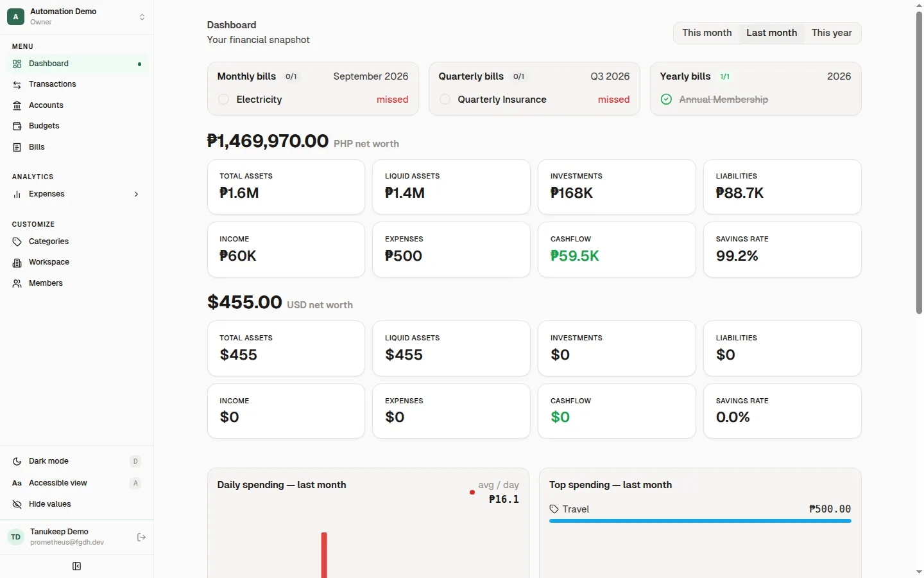The width and height of the screenshot is (924, 578).
Task: Open the Budgets menu item
Action: pyautogui.click(x=77, y=126)
